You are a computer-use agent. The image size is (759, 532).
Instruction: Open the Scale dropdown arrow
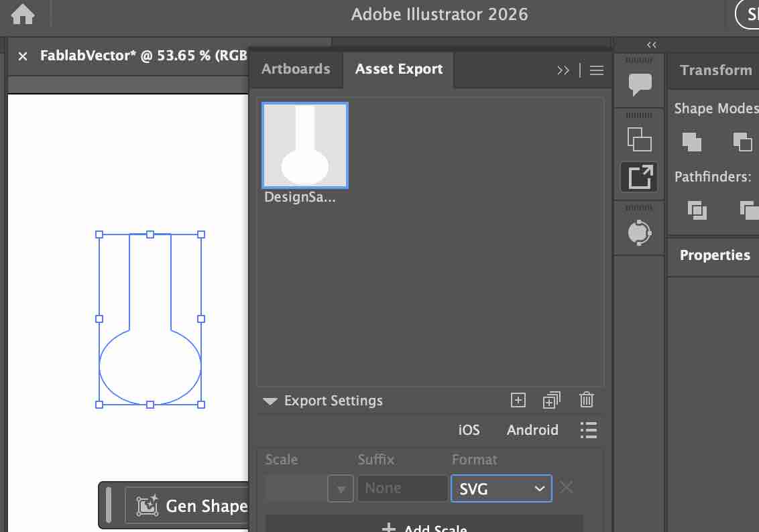click(x=341, y=489)
